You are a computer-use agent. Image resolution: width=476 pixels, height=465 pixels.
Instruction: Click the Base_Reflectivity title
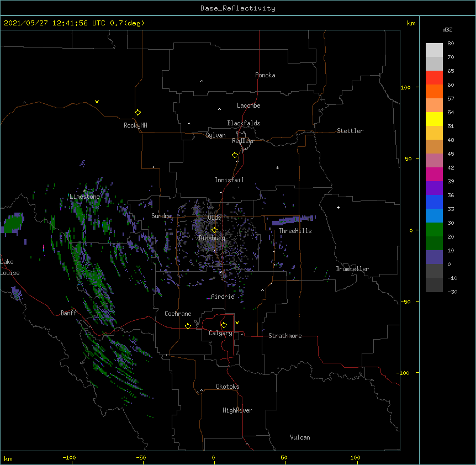238,8
